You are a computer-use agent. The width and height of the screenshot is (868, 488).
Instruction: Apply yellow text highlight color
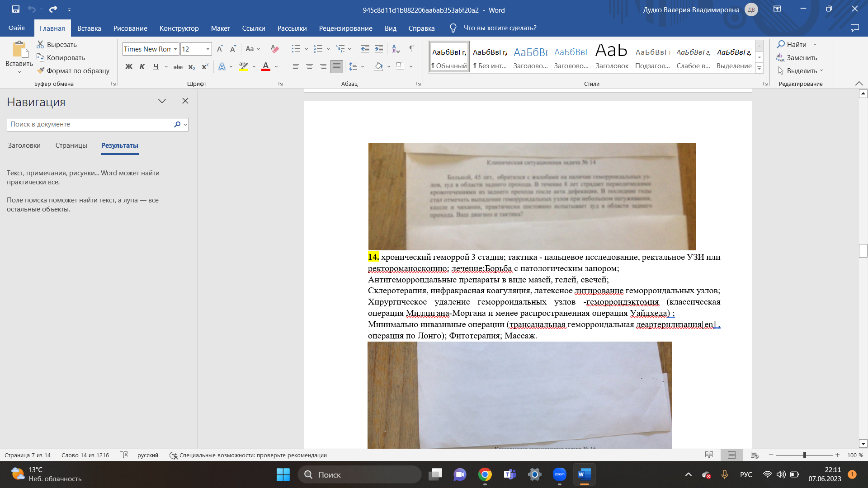(244, 66)
